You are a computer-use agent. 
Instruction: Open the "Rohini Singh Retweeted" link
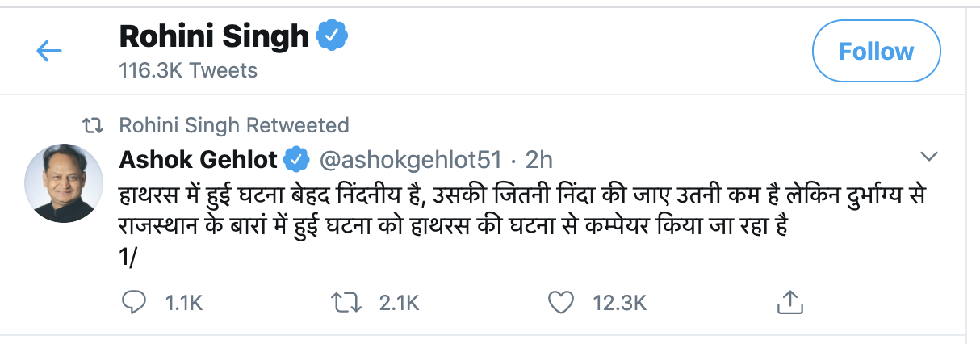[x=233, y=125]
